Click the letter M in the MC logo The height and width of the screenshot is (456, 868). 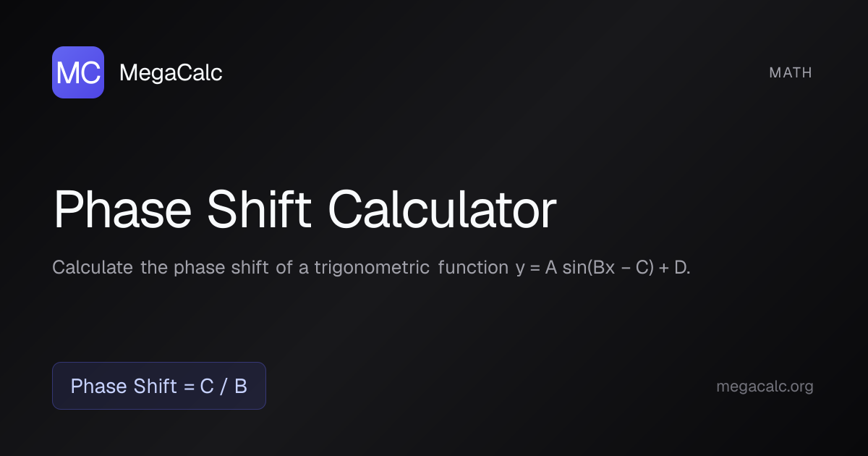68,73
